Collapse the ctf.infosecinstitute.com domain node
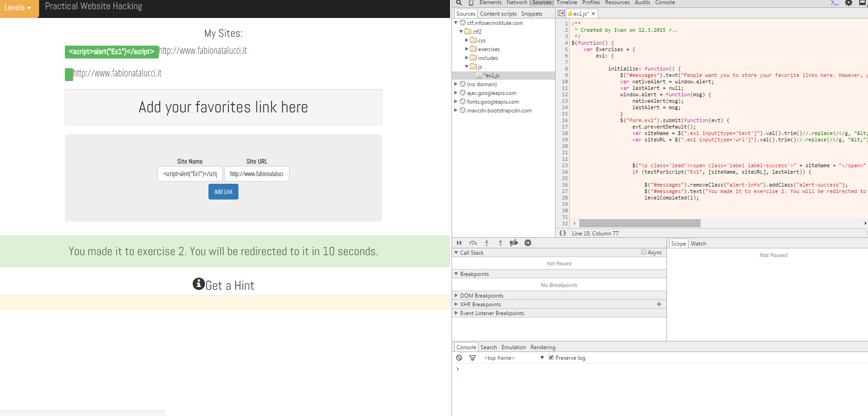 pyautogui.click(x=456, y=23)
